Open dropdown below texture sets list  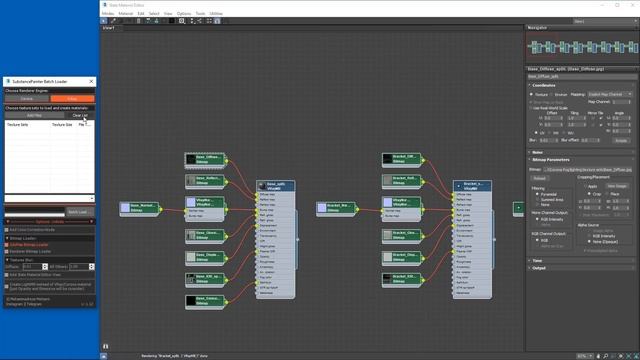(49, 198)
